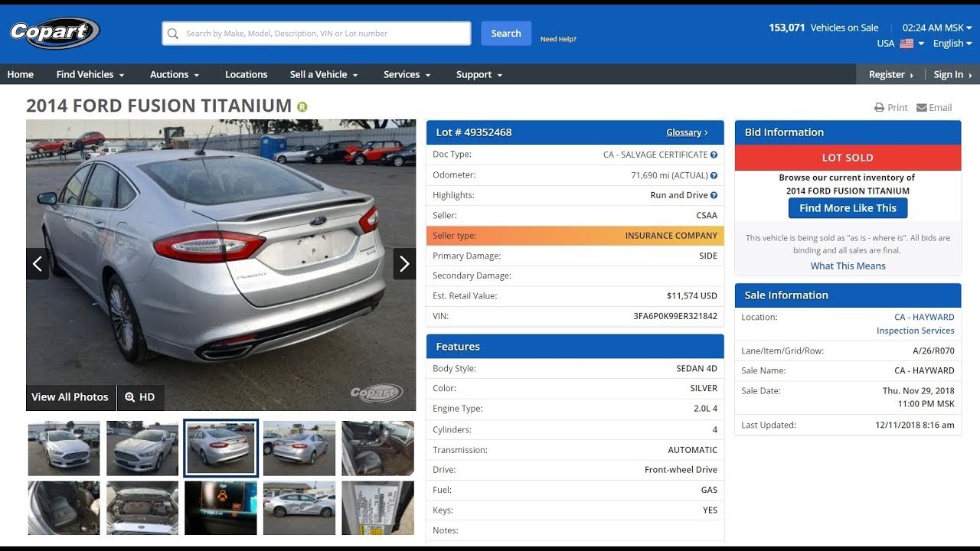Open Odometer help question icon
980x551 pixels.
[714, 175]
